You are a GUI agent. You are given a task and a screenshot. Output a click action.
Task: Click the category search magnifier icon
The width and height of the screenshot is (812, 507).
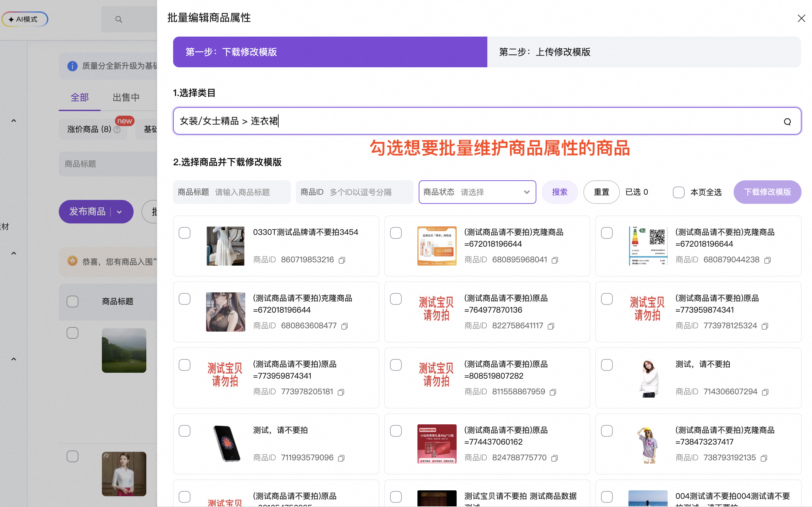[x=787, y=122]
